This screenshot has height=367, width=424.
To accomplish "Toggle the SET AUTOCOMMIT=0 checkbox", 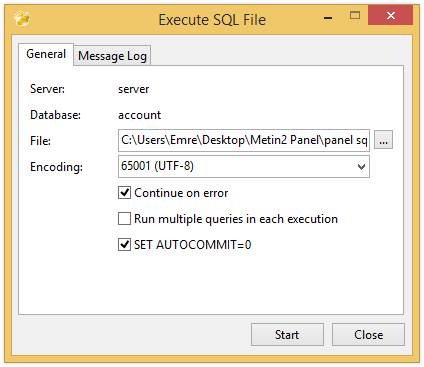I will point(124,245).
